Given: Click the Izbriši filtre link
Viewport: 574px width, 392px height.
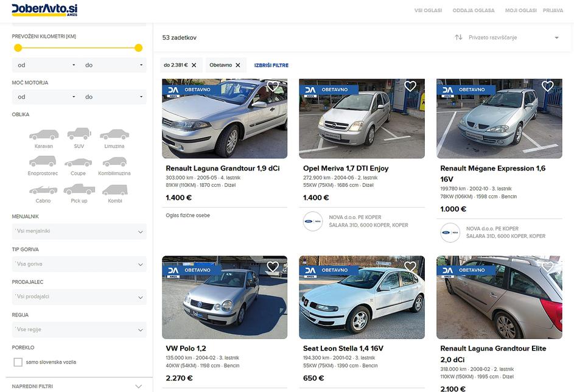Looking at the screenshot, I should click(271, 65).
